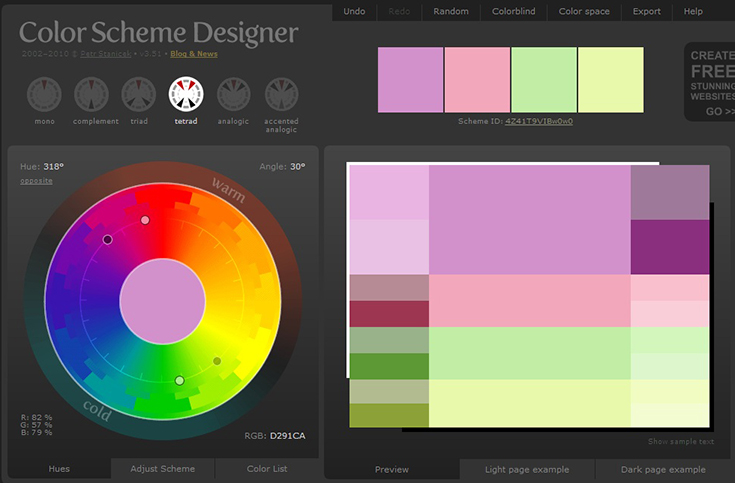This screenshot has height=483, width=735.
Task: Choose the triad scheme icon
Action: click(x=138, y=96)
